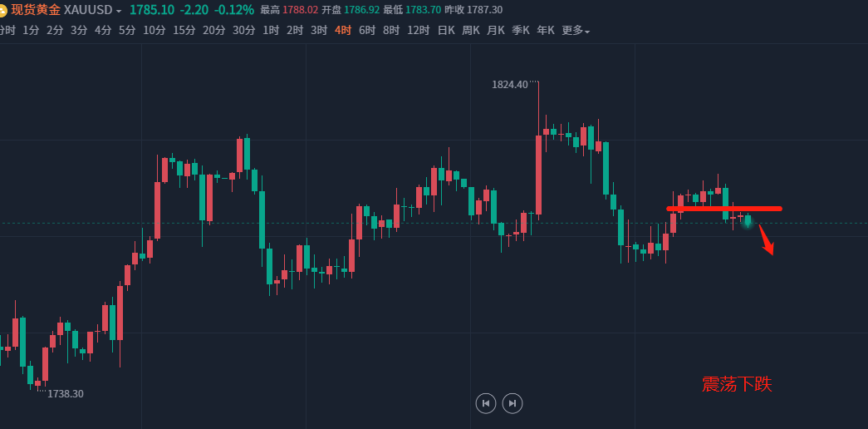Choose the 年K yearly chart

coord(545,31)
